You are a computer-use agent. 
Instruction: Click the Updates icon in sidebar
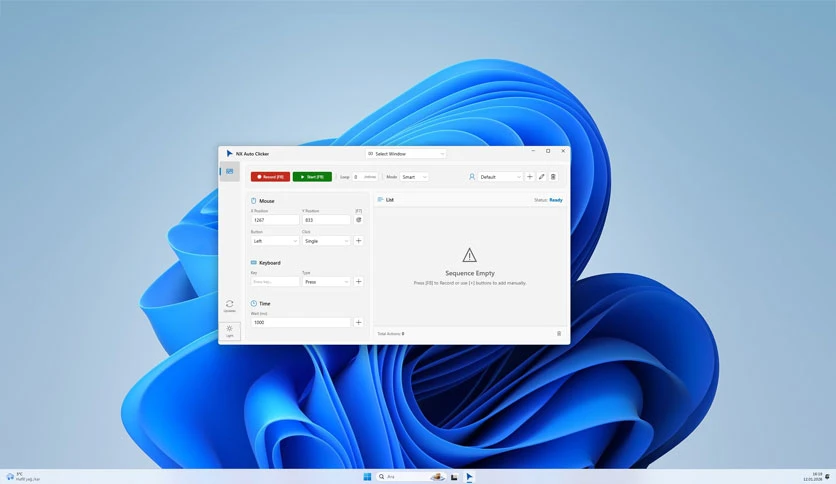229,306
